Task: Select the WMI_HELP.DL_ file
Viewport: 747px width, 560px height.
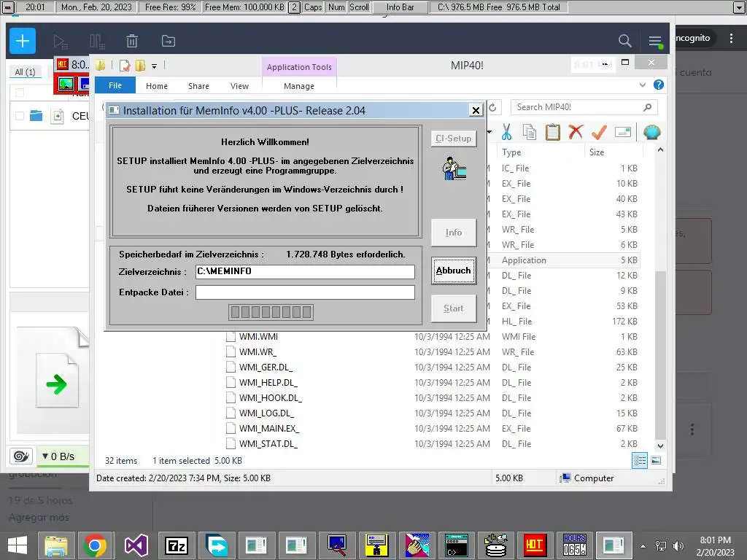Action: coord(268,382)
